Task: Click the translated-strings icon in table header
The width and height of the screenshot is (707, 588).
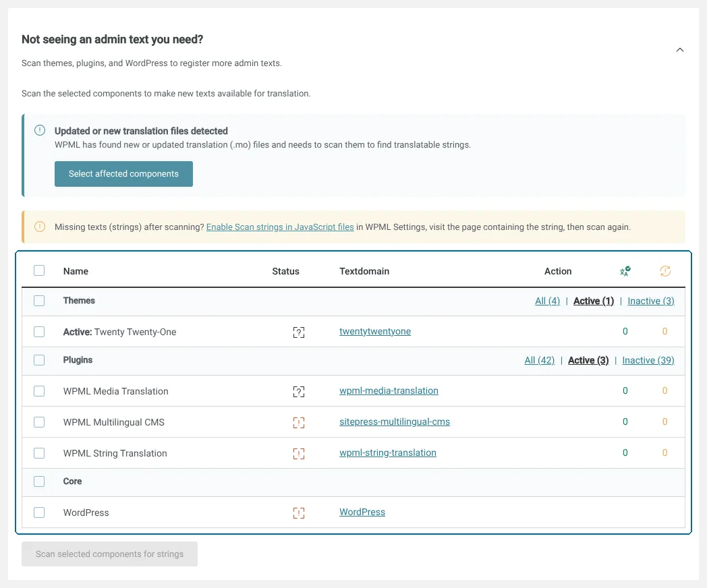Action: coord(625,271)
